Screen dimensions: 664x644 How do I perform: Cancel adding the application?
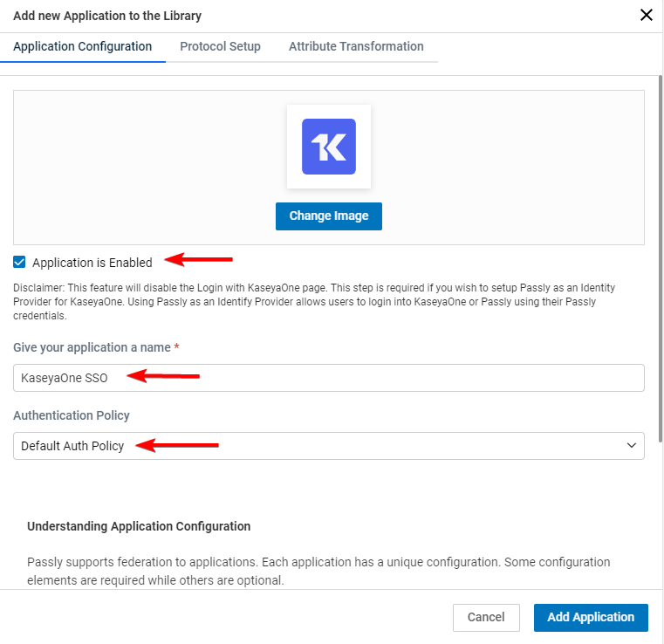coord(486,617)
